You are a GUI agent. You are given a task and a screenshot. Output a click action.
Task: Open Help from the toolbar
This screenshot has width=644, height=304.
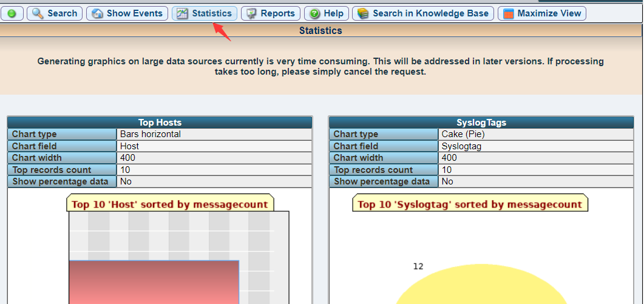(327, 13)
